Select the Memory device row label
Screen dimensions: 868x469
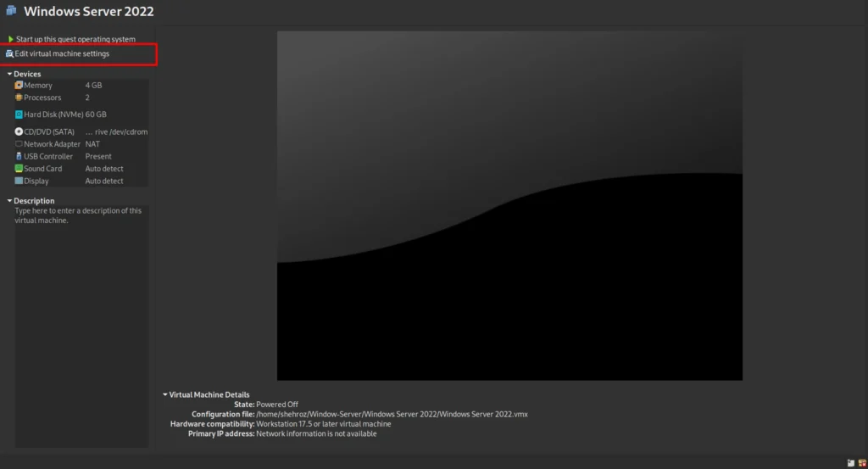tap(37, 86)
